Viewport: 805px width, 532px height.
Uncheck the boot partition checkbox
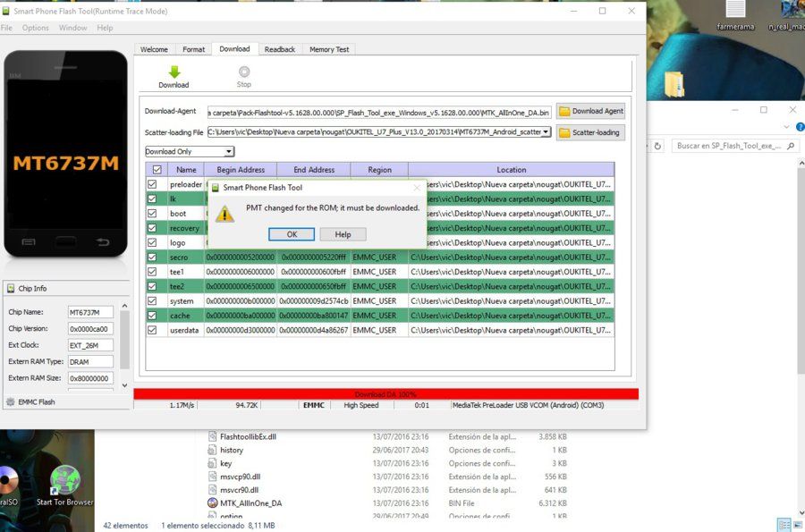(152, 213)
